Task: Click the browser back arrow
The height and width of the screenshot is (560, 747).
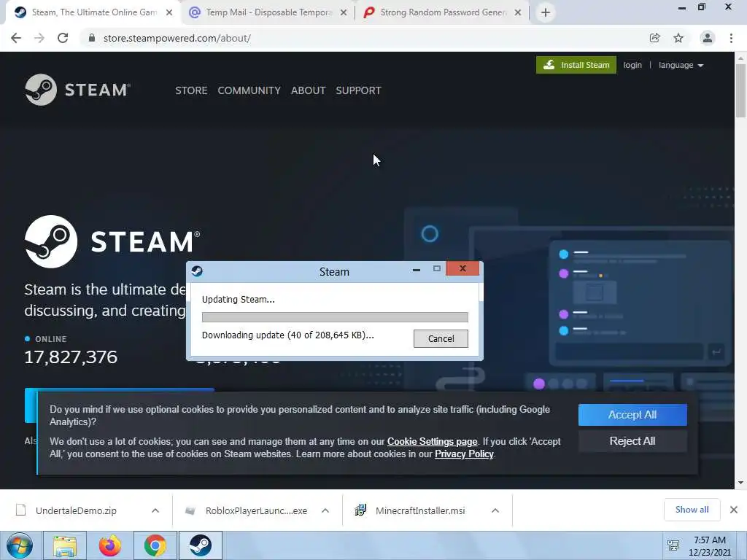Action: click(x=16, y=38)
